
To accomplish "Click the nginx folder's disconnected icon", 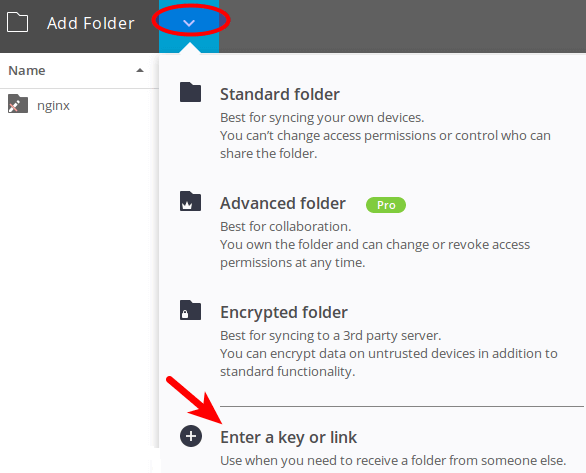I will (x=18, y=103).
